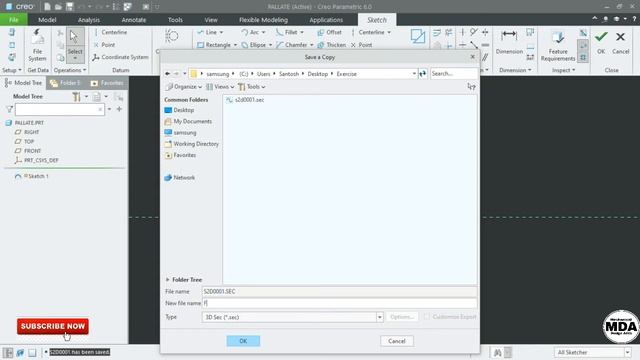The height and width of the screenshot is (360, 640).
Task: Select Sketch 1 in Model Tree
Action: click(31, 176)
